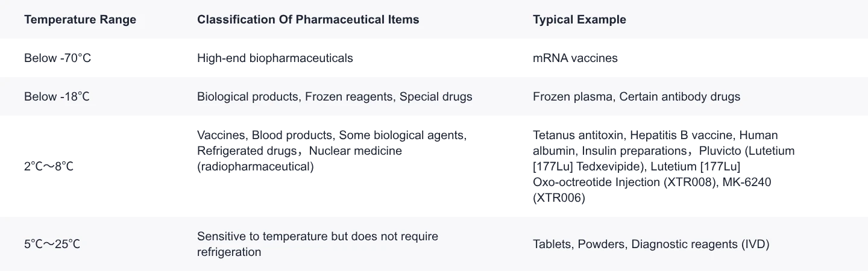Click the Powders text
The width and height of the screenshot is (868, 271).
click(602, 245)
